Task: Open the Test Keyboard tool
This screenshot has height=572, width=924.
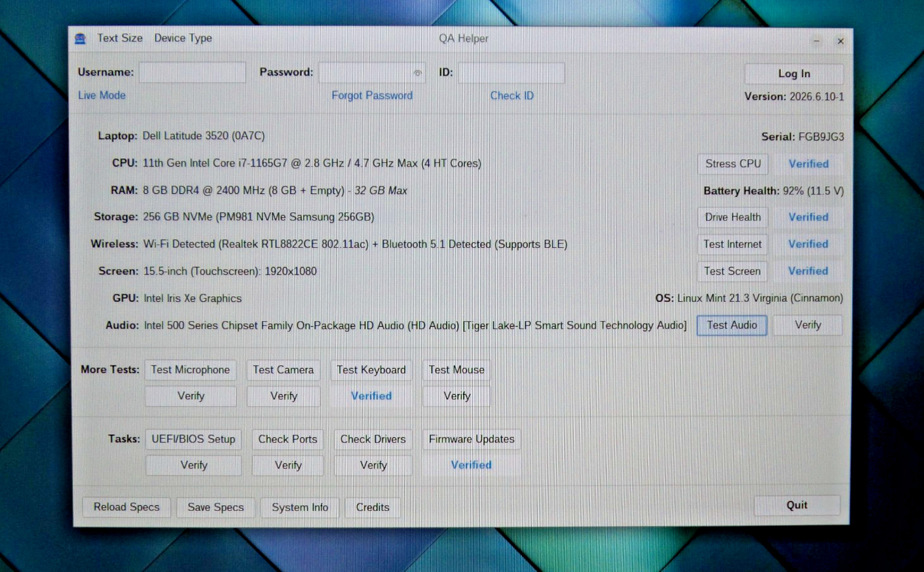Action: 371,370
